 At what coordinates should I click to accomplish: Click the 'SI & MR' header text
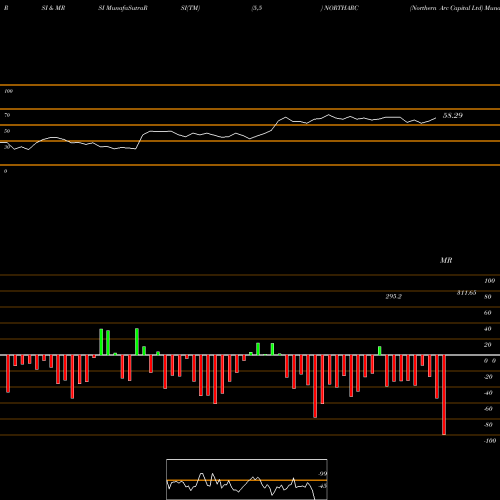click(53, 8)
